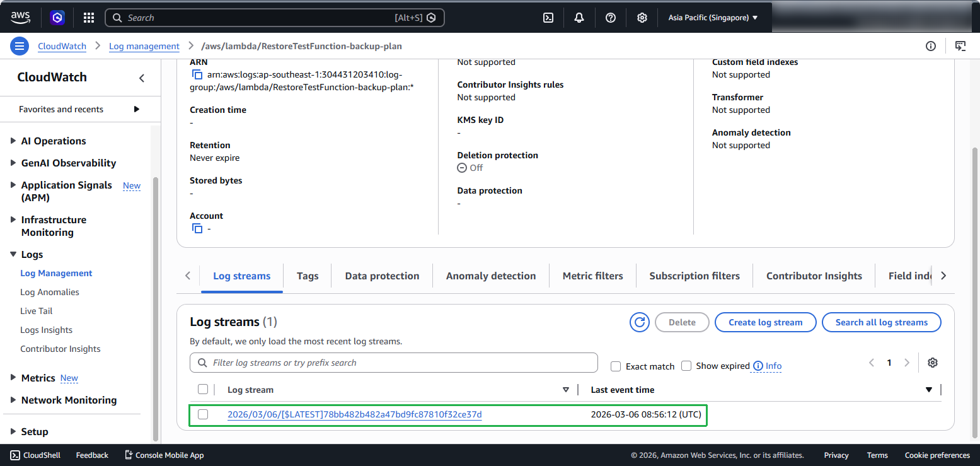This screenshot has width=980, height=466.
Task: Click the Amazon Q icon in search box
Action: [x=431, y=18]
